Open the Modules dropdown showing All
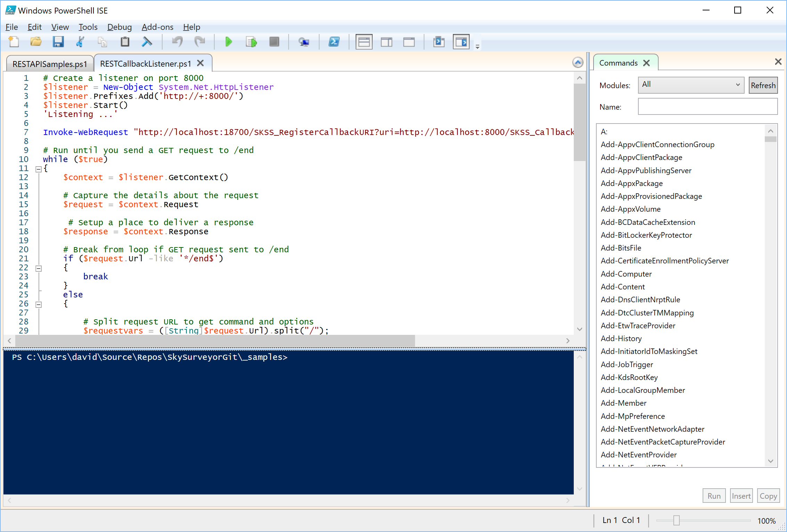This screenshot has width=787, height=532. coord(691,85)
